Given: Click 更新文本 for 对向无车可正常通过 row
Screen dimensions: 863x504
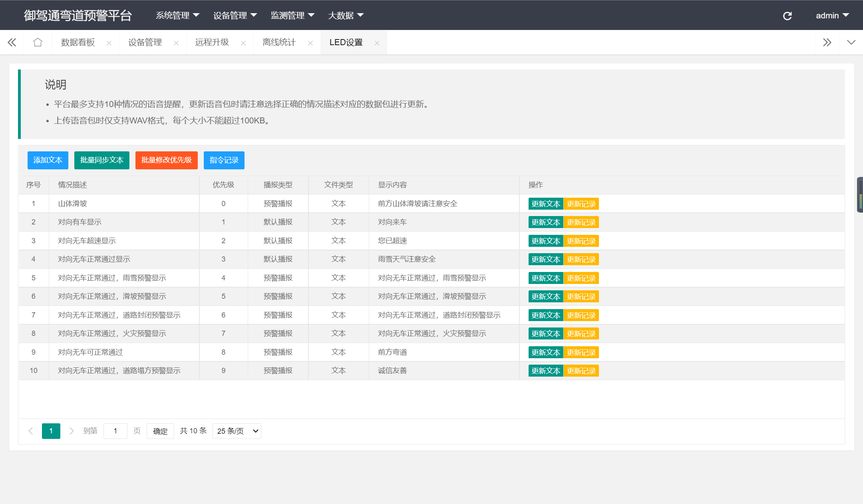Looking at the screenshot, I should tap(546, 352).
